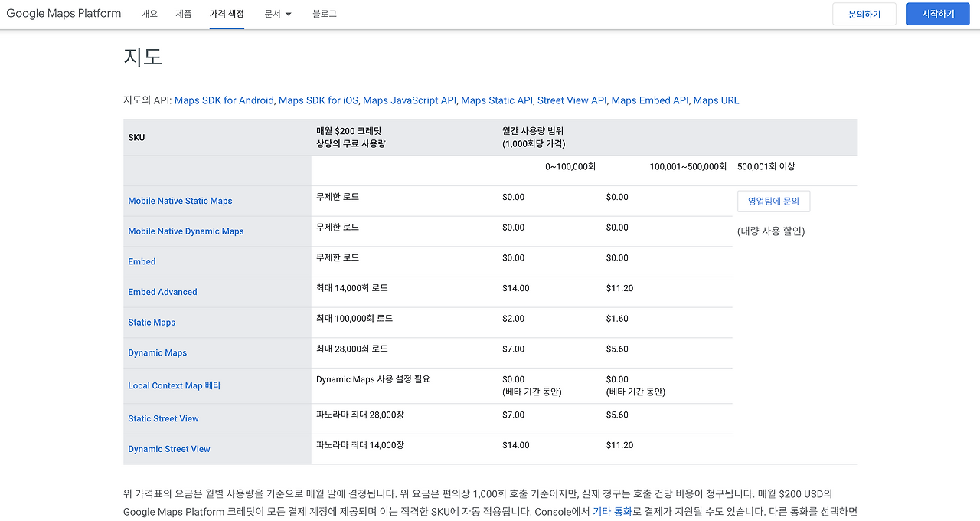Click the 100,001~500,000회 range header
This screenshot has height=521, width=980.
tap(688, 166)
